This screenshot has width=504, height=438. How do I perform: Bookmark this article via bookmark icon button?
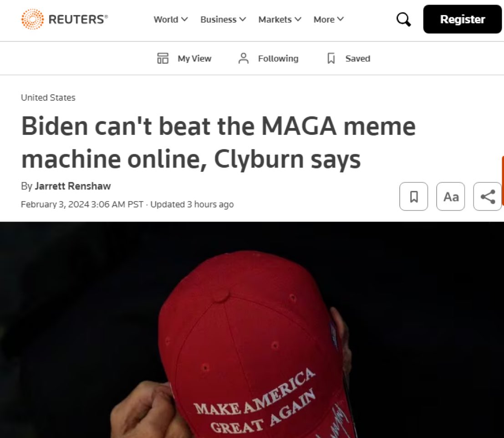pyautogui.click(x=414, y=196)
